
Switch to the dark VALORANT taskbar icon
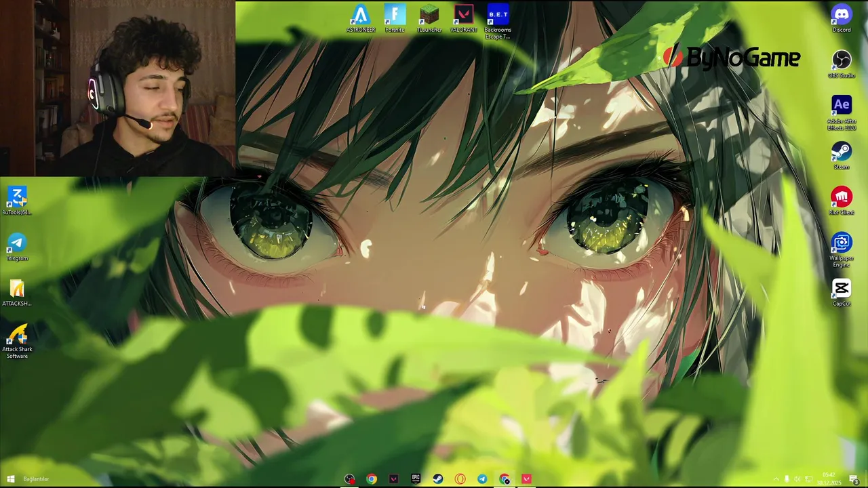pyautogui.click(x=393, y=479)
